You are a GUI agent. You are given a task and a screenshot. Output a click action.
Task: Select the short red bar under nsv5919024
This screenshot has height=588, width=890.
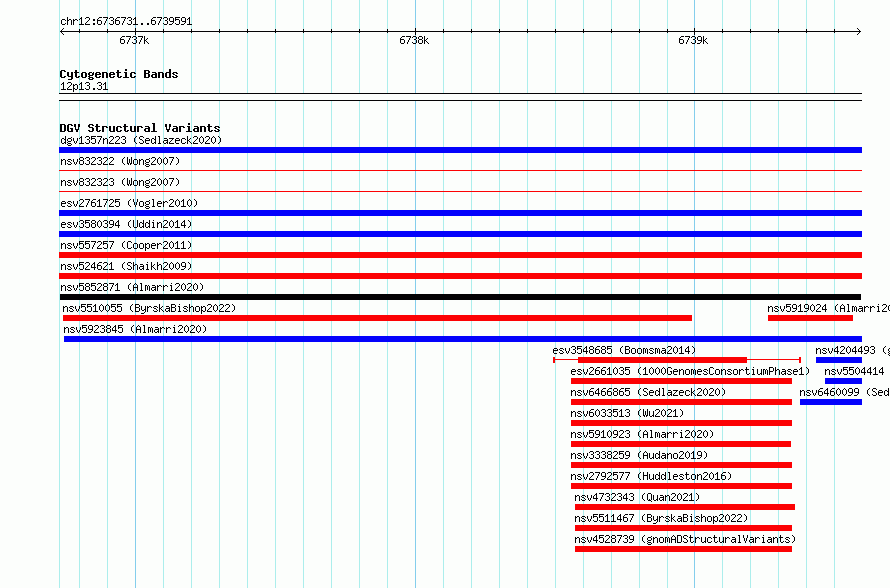coord(811,318)
